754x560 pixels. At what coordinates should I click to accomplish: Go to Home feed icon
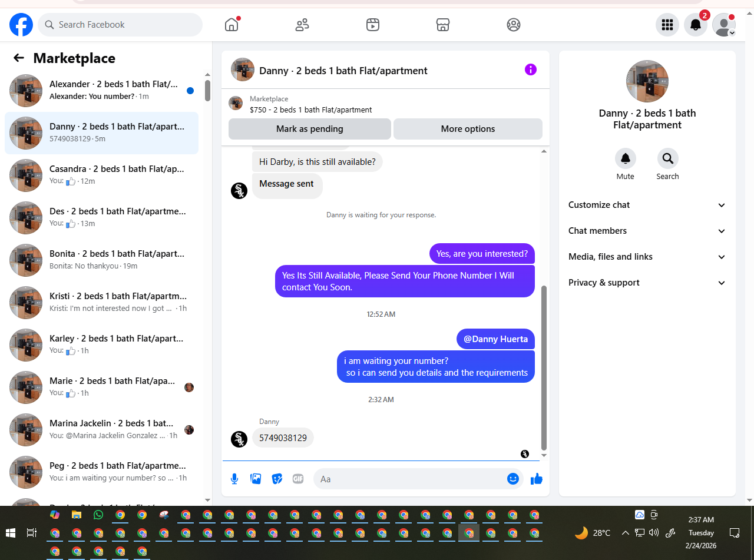click(232, 25)
